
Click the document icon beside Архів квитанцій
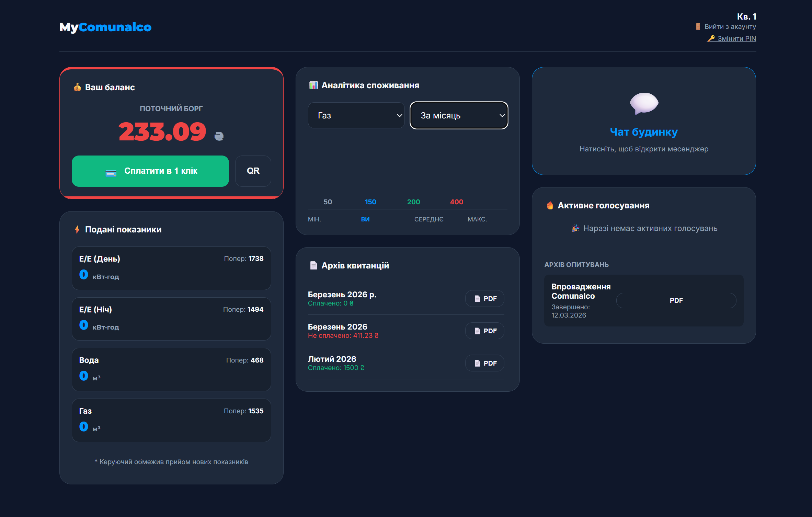coord(313,265)
